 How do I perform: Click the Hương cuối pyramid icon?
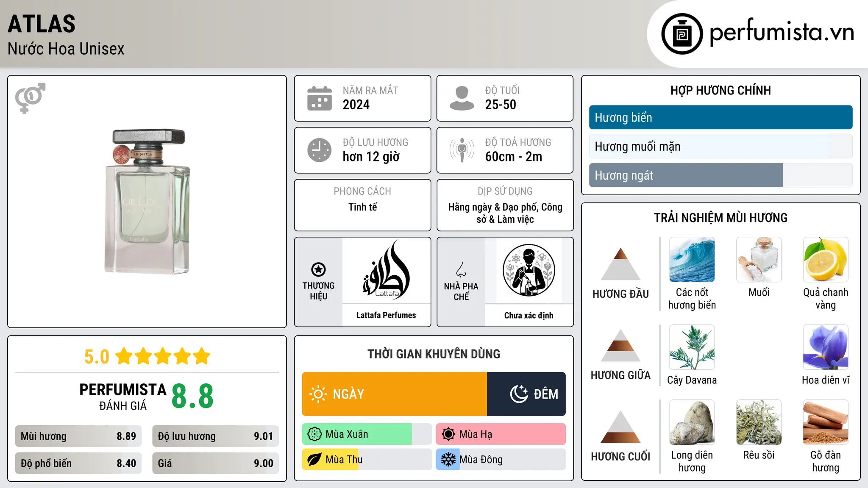point(620,427)
